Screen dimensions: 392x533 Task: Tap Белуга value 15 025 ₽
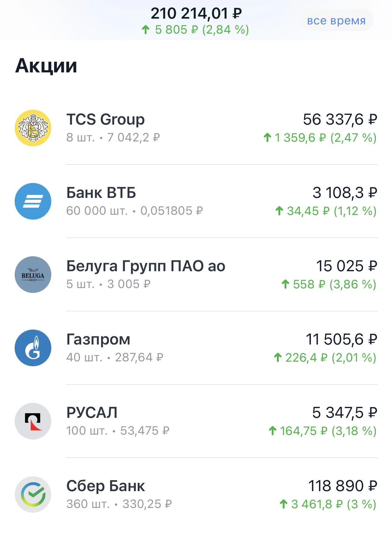347,266
